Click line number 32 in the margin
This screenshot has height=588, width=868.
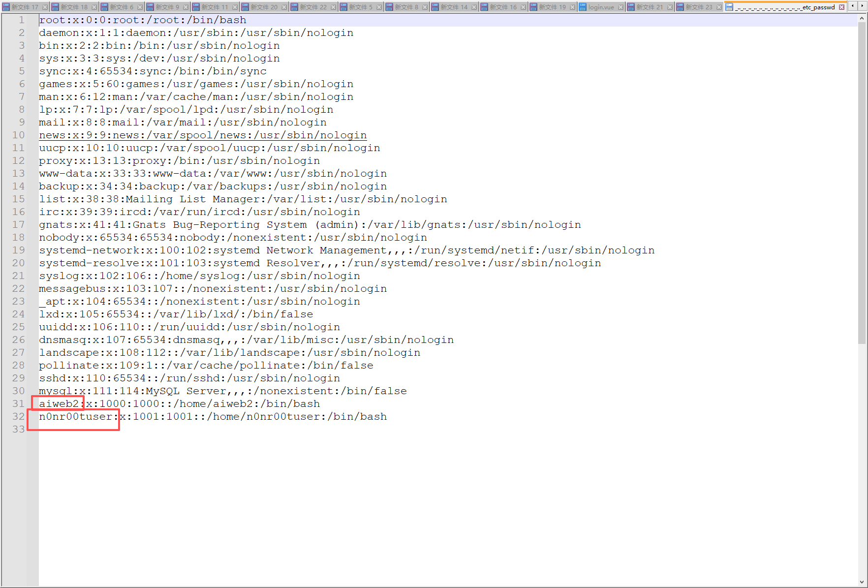tap(18, 417)
